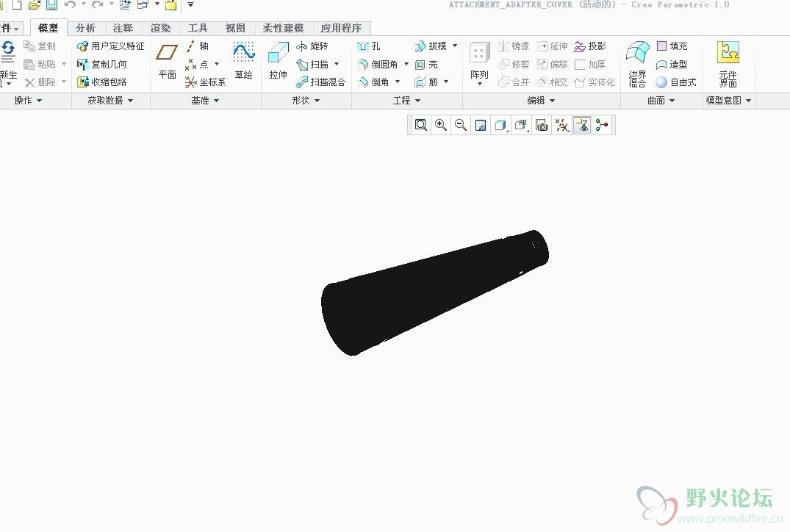This screenshot has width=790, height=532.
Task: Select the 收缩包络 tool
Action: click(x=101, y=82)
